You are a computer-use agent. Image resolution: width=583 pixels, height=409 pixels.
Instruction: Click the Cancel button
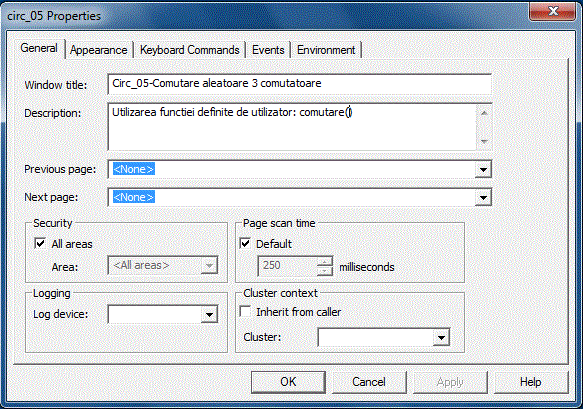point(369,382)
